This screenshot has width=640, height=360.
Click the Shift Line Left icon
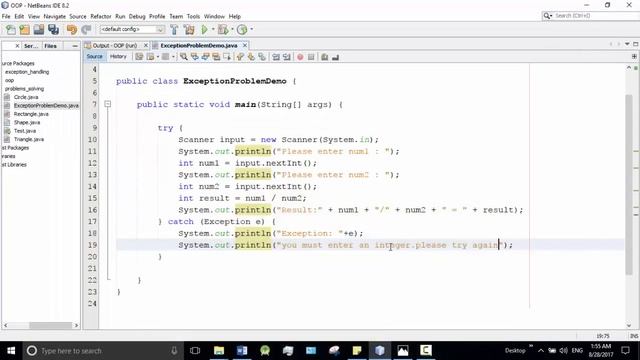tap(276, 57)
